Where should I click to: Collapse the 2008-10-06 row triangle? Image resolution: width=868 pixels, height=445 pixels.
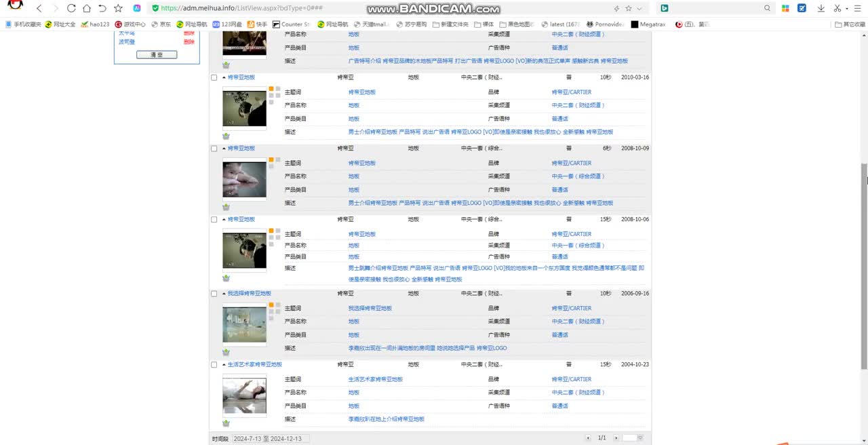point(224,220)
